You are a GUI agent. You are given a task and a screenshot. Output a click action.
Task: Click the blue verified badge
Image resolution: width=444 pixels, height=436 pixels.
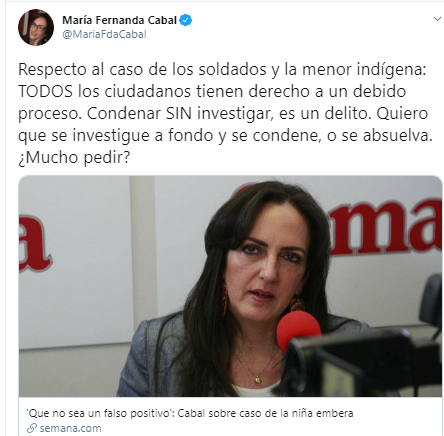186,20
